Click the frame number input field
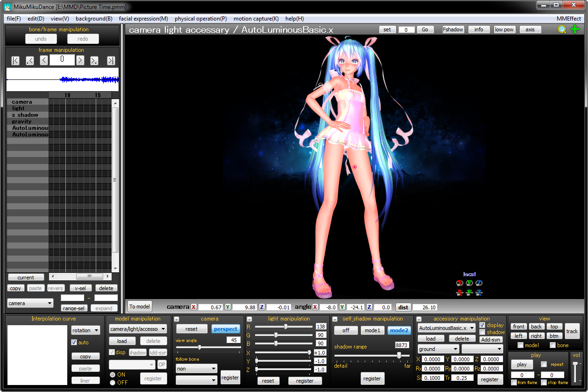 pyautogui.click(x=62, y=59)
